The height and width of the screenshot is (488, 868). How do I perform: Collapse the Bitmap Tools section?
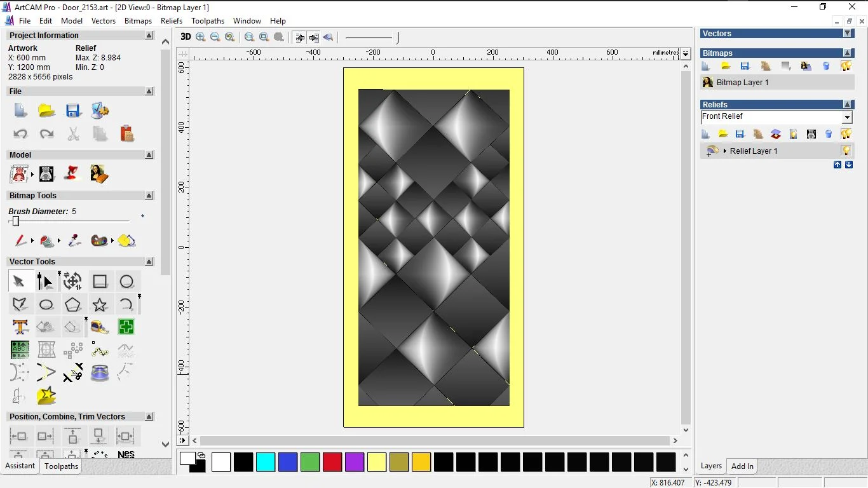click(x=149, y=196)
